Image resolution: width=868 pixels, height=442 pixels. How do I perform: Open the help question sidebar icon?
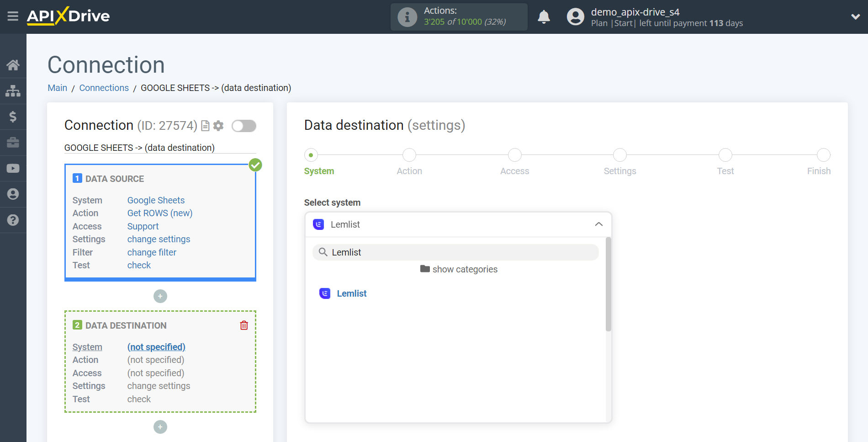coord(13,220)
